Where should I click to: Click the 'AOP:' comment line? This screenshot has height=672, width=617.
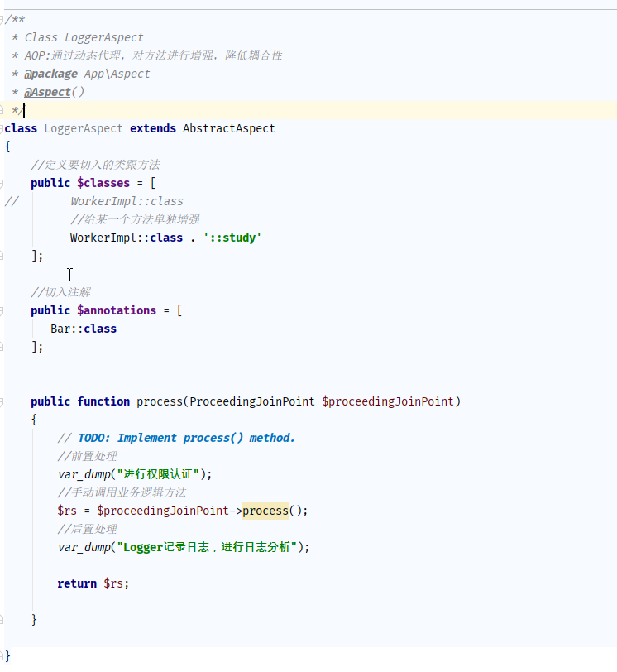click(x=153, y=55)
